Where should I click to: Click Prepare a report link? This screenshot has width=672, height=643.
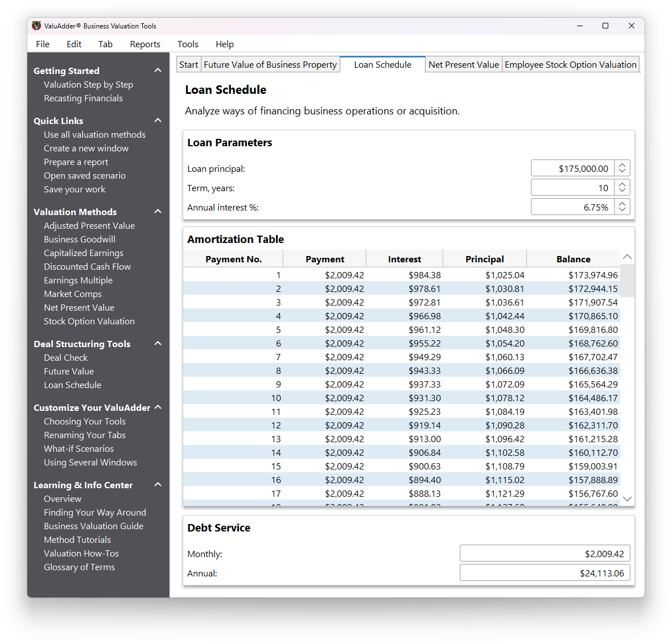coord(76,162)
